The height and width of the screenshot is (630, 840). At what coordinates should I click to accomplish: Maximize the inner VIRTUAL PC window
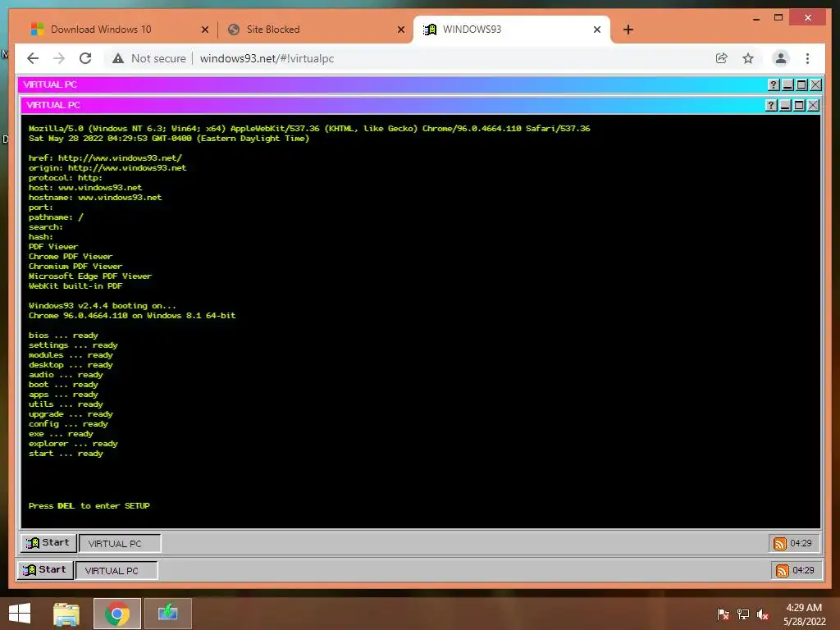(x=799, y=105)
